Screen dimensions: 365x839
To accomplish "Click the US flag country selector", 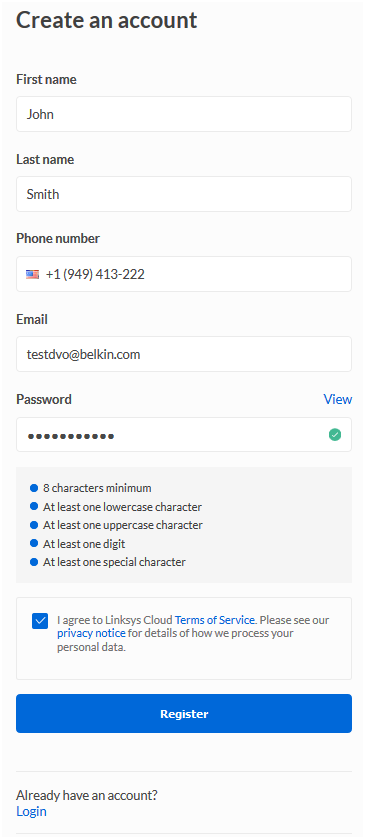I will tap(33, 274).
